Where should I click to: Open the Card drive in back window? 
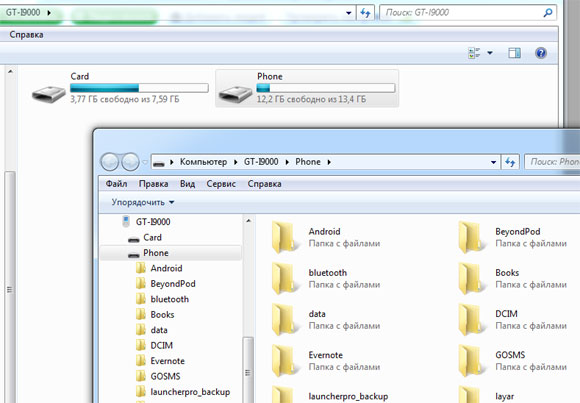pos(120,88)
